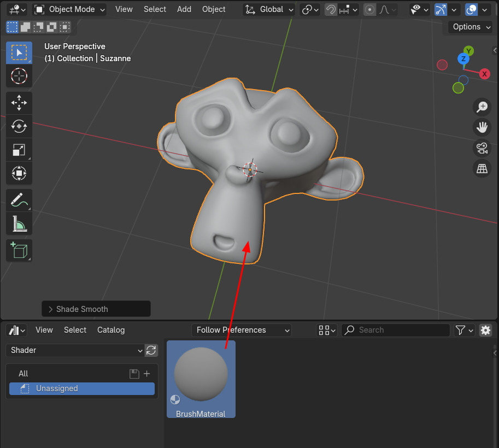Select the Rotate tool
499x448 pixels.
tap(19, 126)
